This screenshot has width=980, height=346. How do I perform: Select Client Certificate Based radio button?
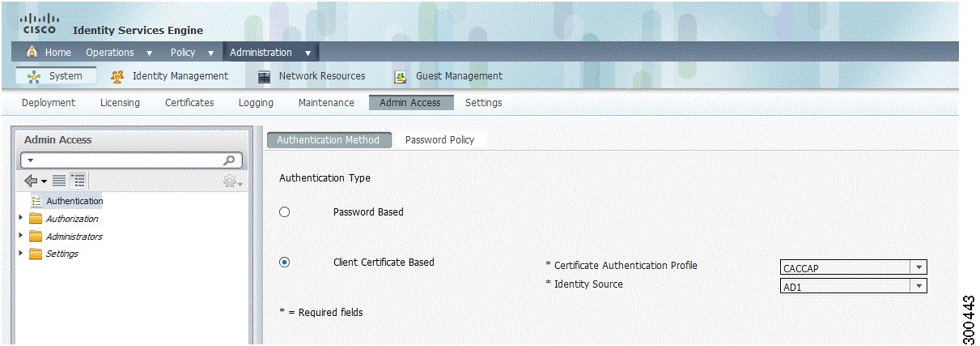[284, 263]
